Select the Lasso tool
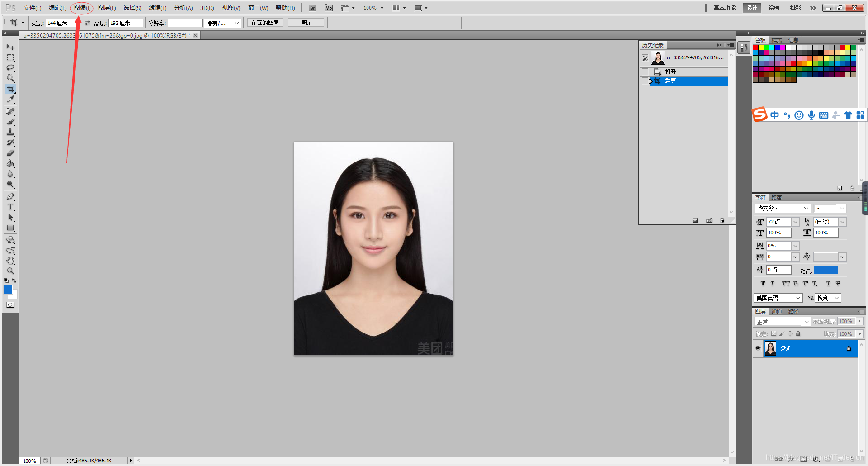Viewport: 868px width, 466px height. pyautogui.click(x=10, y=68)
